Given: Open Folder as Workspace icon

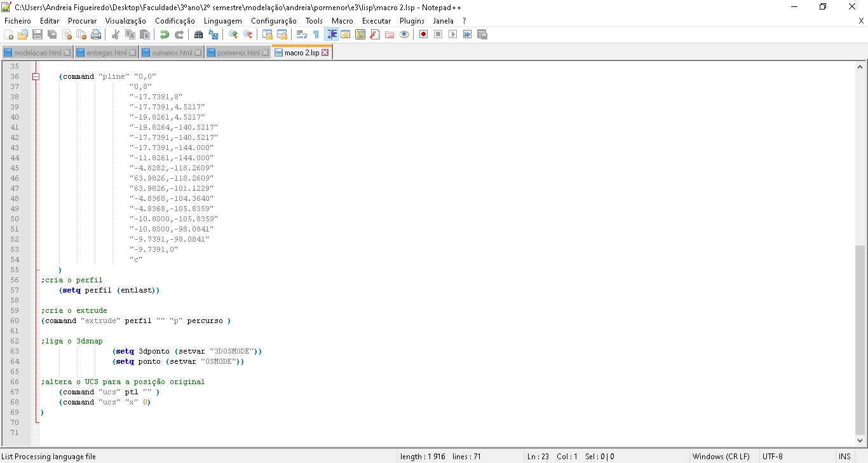Looking at the screenshot, I should (x=390, y=34).
